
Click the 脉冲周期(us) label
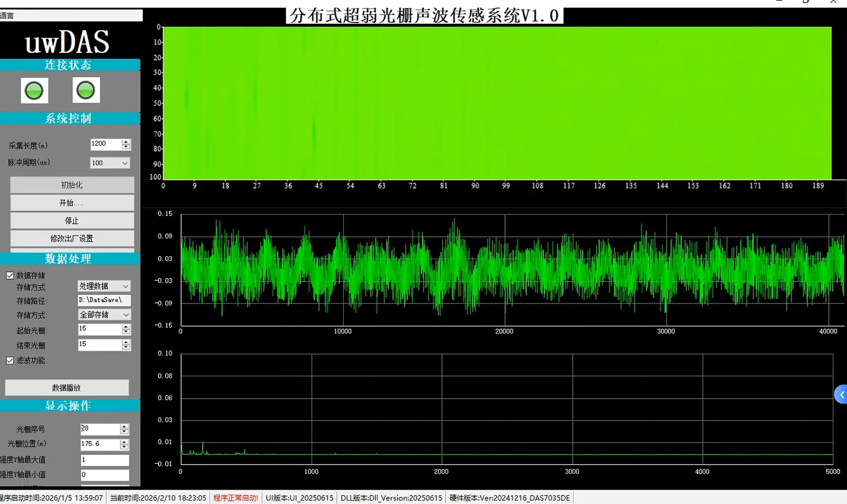(29, 163)
